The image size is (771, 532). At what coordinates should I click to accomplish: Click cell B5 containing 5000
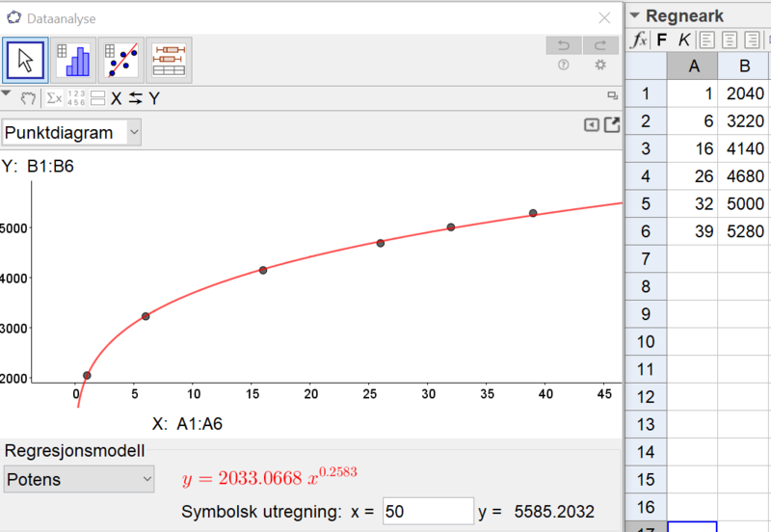(743, 203)
